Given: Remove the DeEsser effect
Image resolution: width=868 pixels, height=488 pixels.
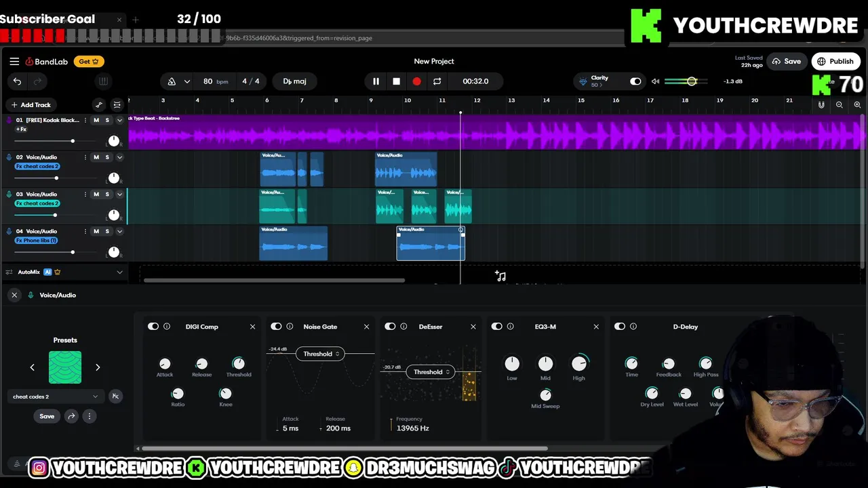Looking at the screenshot, I should click(x=473, y=327).
